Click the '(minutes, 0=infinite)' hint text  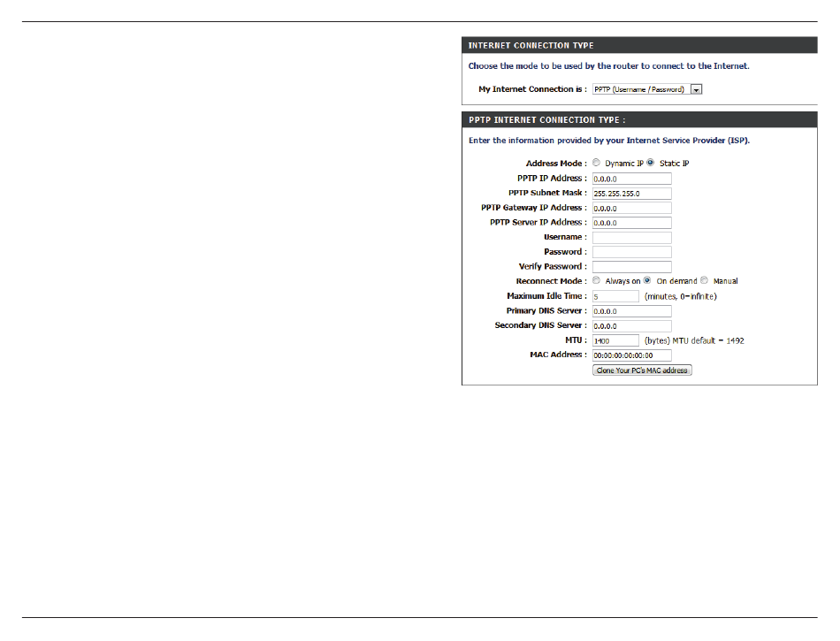680,296
